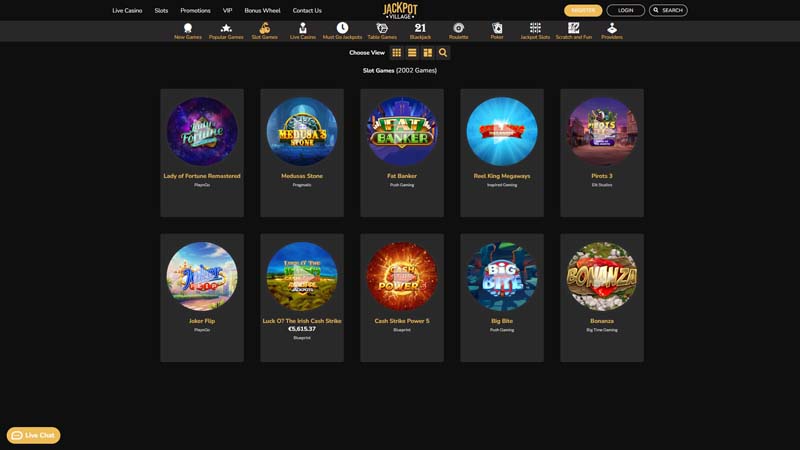The height and width of the screenshot is (450, 800).
Task: Click the €5,615.37 jackpot amount
Action: coord(302,329)
